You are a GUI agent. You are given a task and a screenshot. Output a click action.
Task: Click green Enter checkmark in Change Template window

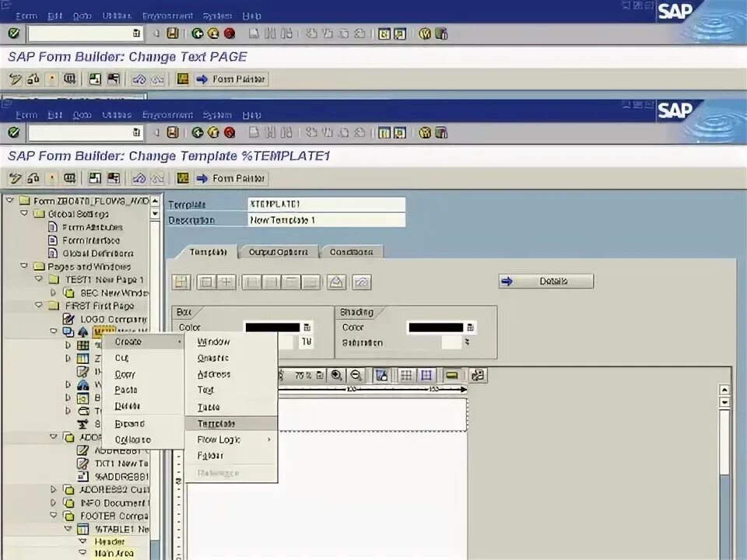tap(14, 132)
